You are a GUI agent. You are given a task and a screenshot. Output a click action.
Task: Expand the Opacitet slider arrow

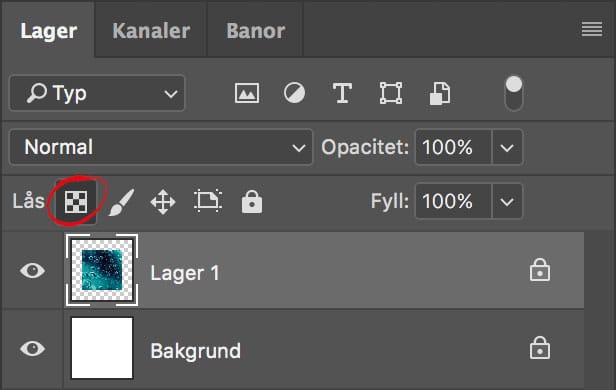click(x=507, y=148)
